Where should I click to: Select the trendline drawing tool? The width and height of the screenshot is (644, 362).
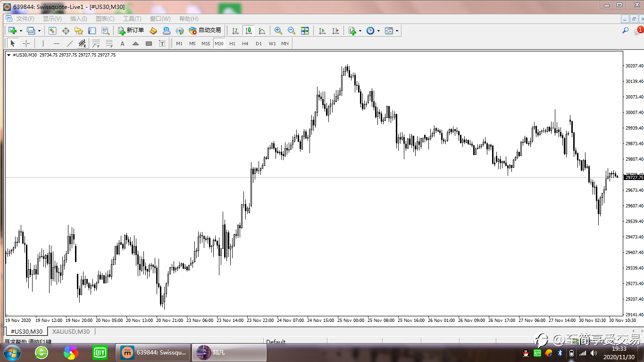point(69,43)
